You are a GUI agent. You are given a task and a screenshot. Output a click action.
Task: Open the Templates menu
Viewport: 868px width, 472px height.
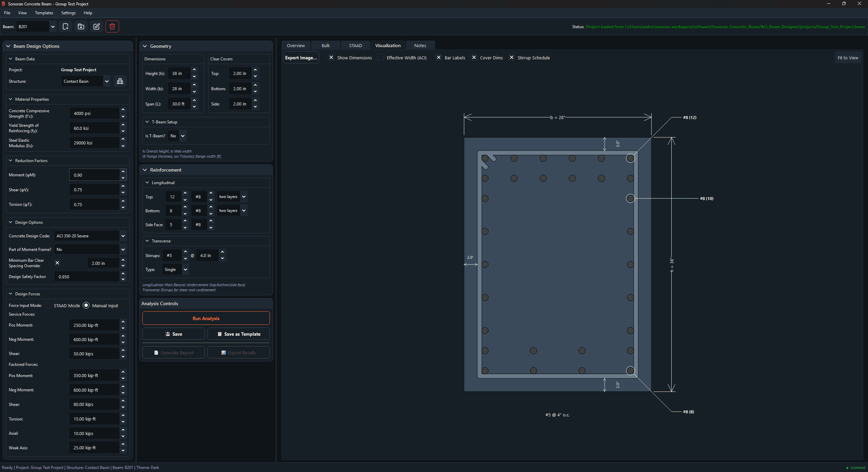click(x=44, y=13)
